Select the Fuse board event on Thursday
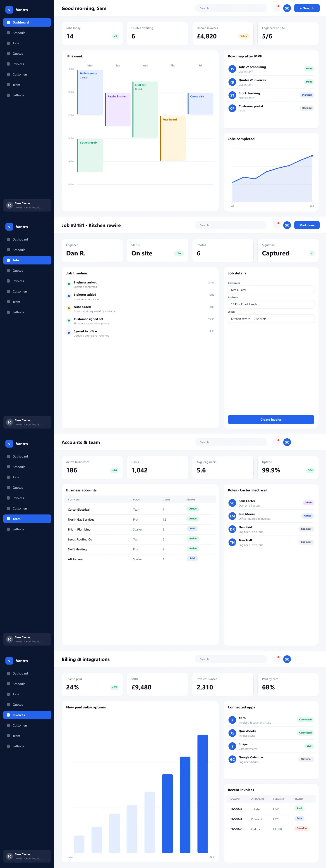This screenshot has width=326, height=868. pyautogui.click(x=173, y=139)
